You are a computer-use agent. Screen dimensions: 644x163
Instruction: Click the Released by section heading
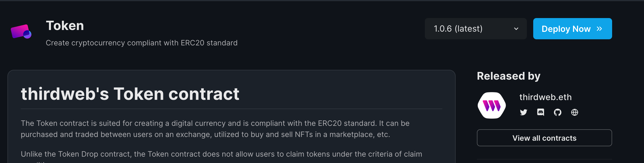(509, 75)
